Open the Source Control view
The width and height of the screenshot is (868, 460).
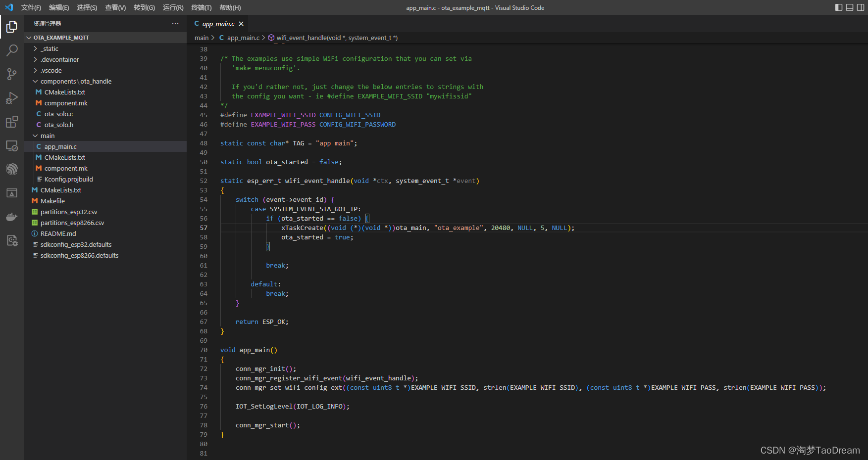(x=12, y=74)
